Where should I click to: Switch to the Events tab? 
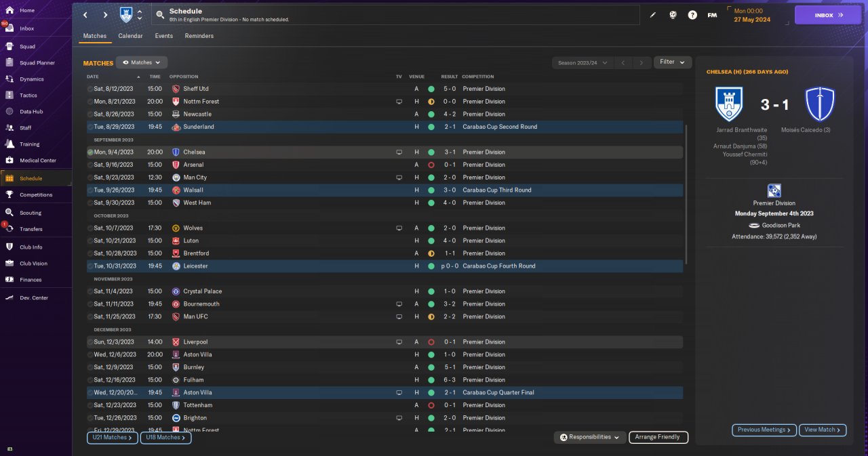coord(163,36)
